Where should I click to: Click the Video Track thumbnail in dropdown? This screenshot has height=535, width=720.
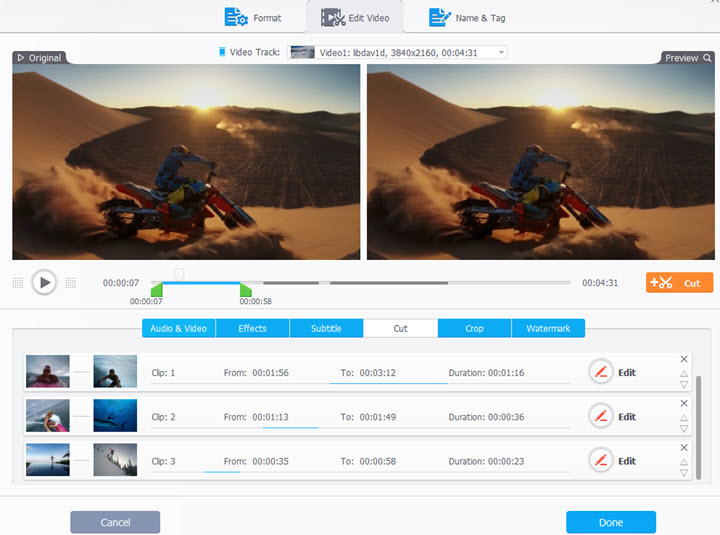click(x=303, y=52)
